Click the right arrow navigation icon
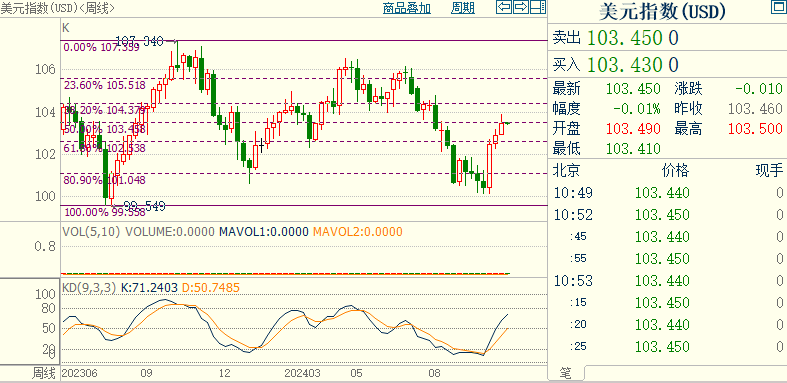787x383 pixels. [521, 7]
